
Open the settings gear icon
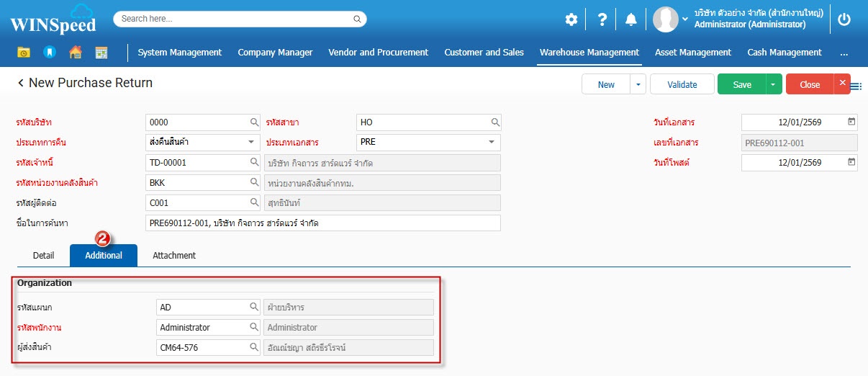point(571,19)
